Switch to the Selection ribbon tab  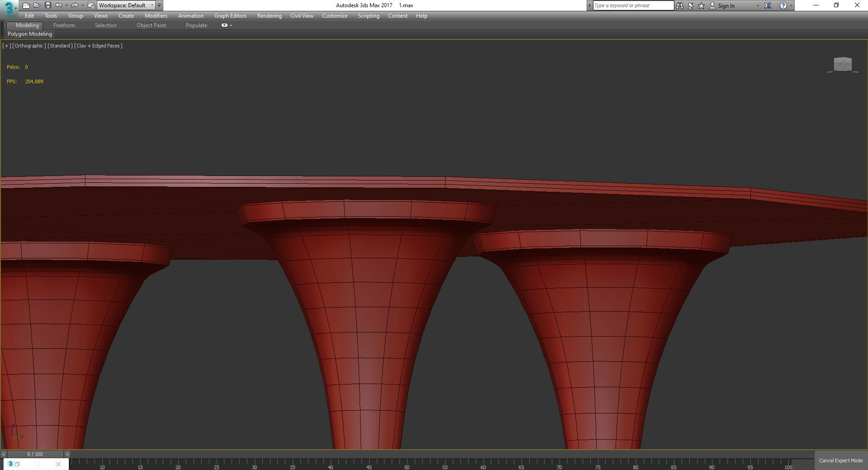click(106, 25)
